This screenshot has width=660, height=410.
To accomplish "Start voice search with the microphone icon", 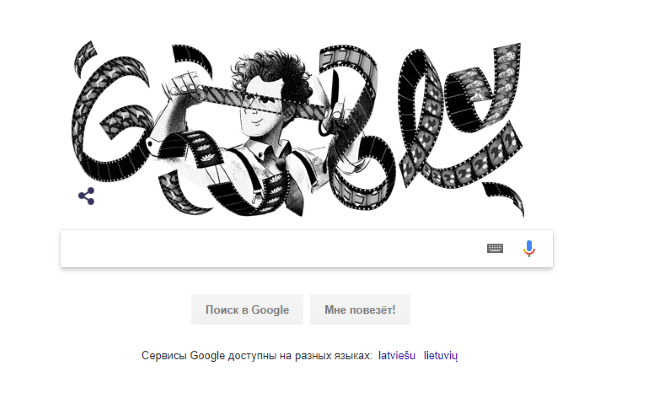I will pyautogui.click(x=529, y=248).
